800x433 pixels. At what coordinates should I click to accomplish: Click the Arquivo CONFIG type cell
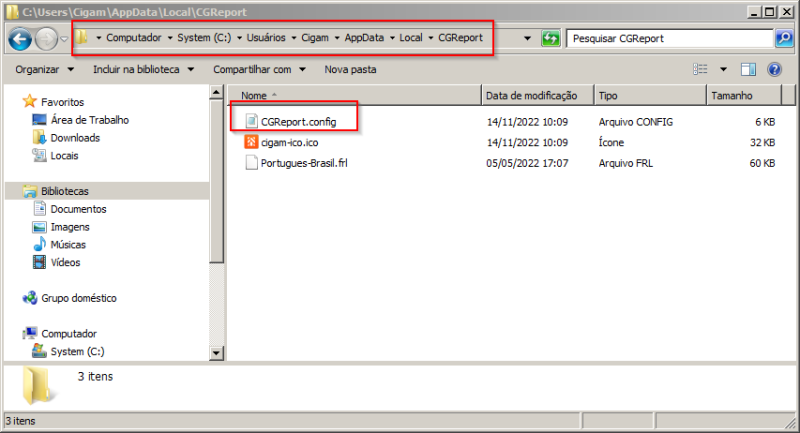coord(636,122)
